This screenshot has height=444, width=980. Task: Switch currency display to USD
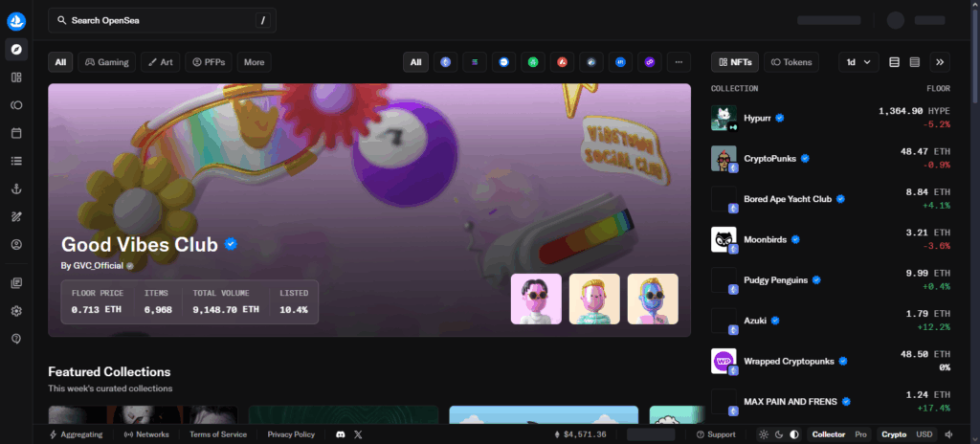point(924,434)
